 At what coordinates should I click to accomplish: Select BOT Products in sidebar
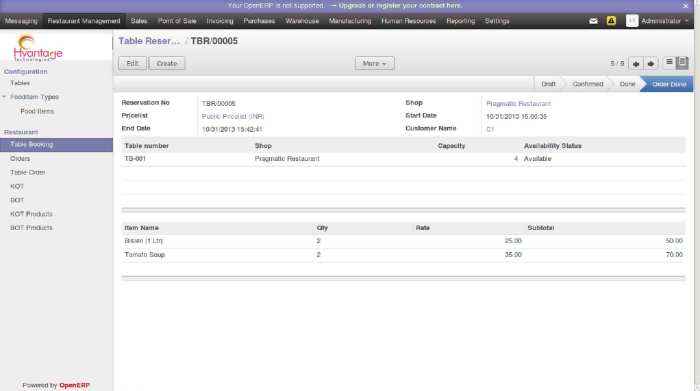pos(31,228)
